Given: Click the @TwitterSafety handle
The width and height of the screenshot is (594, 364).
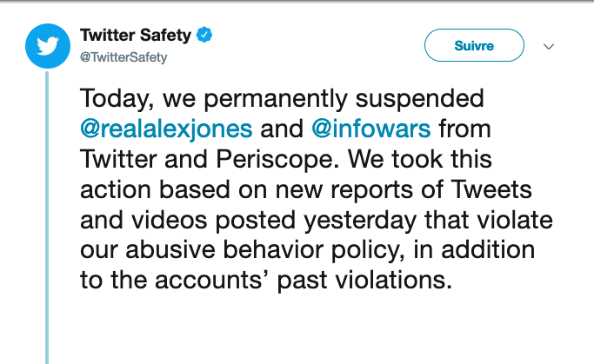Looking at the screenshot, I should 123,57.
